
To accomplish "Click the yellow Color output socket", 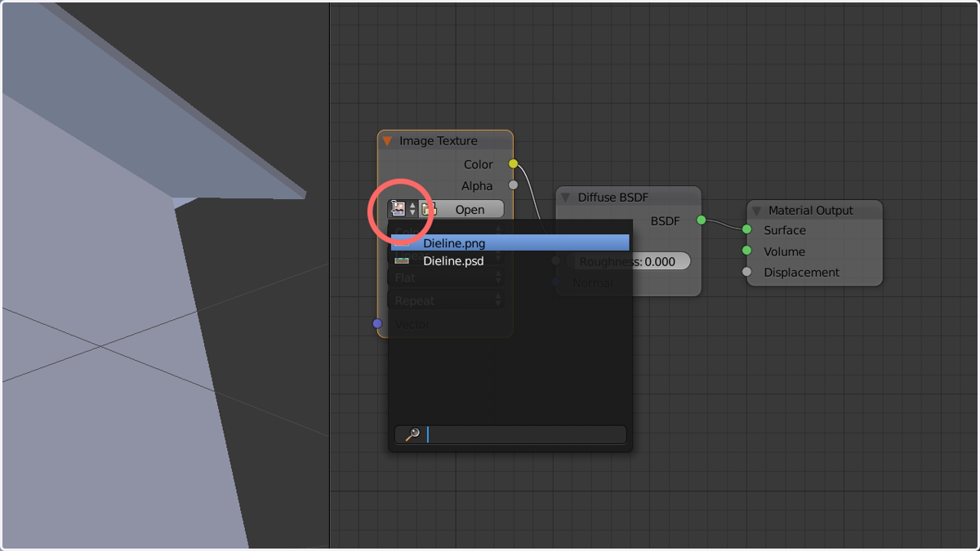I will [514, 164].
